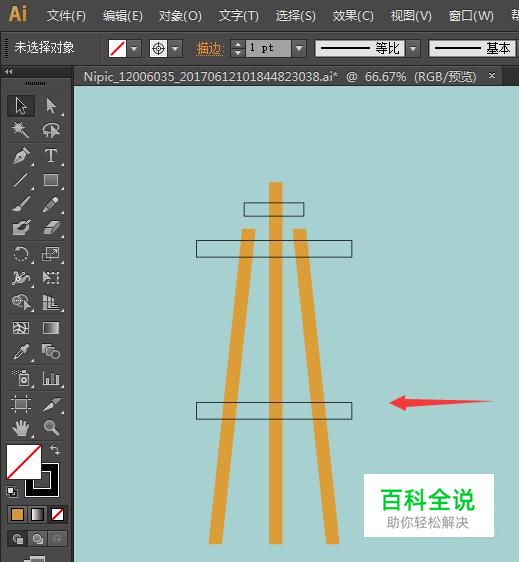The width and height of the screenshot is (519, 562).
Task: Click the Fill color box in toolbox
Action: pos(24,462)
